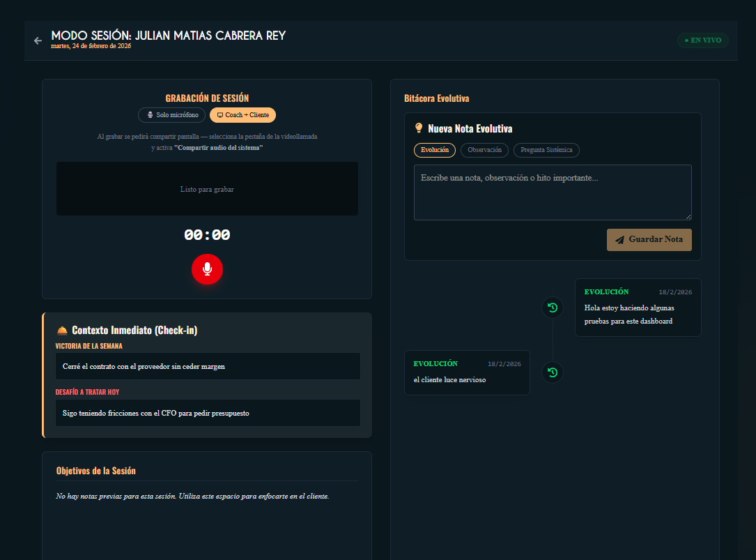The height and width of the screenshot is (560, 756).
Task: Click the history icon beside the dashboard test note
Action: (553, 308)
